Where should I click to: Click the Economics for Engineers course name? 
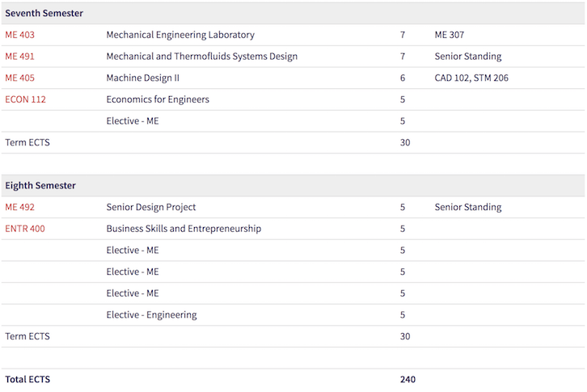(158, 99)
